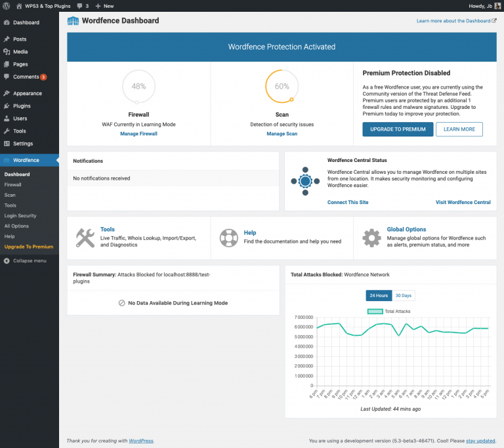504x448 pixels.
Task: Click the Wordfence Central Status heading
Action: click(x=357, y=160)
